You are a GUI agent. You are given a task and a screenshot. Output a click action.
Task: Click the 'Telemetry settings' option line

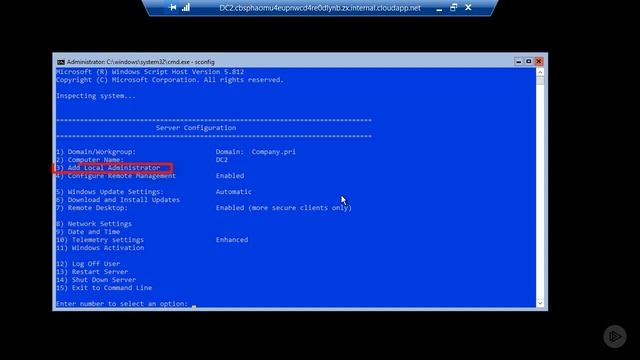[100, 240]
